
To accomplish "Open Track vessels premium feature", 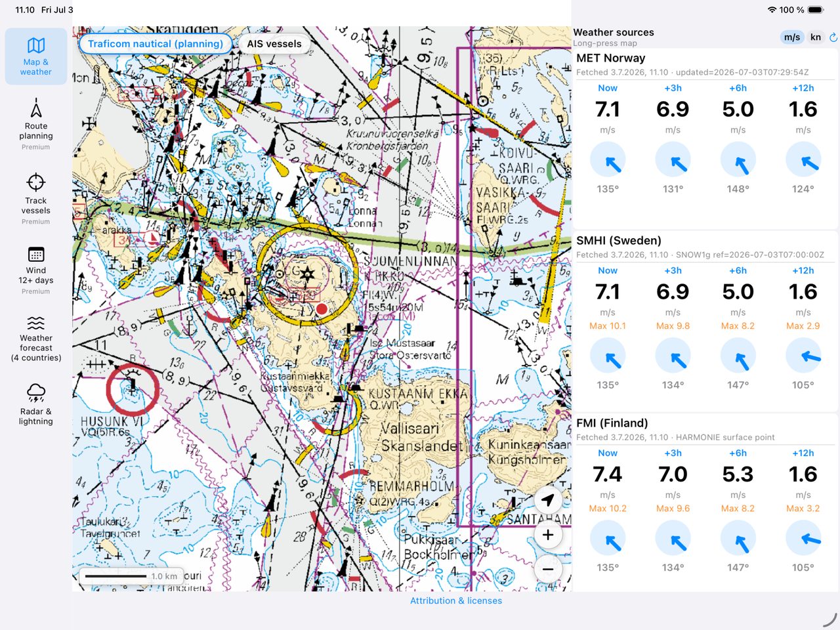I will coord(36,199).
